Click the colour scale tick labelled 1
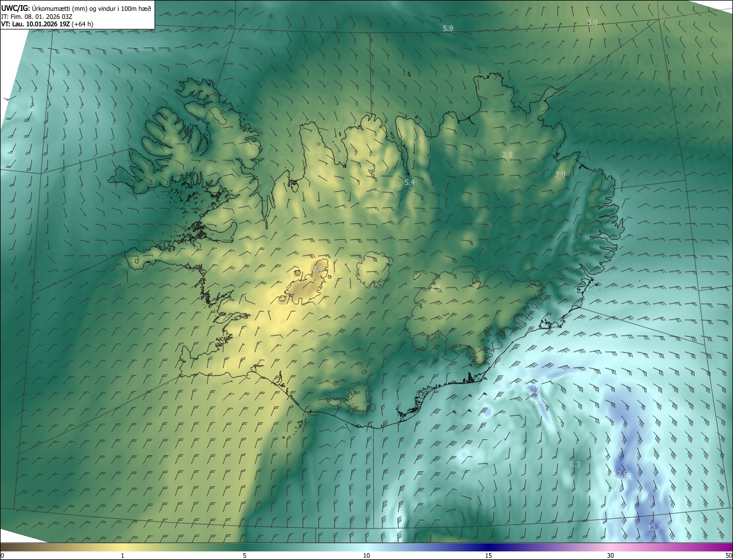 pos(123,556)
